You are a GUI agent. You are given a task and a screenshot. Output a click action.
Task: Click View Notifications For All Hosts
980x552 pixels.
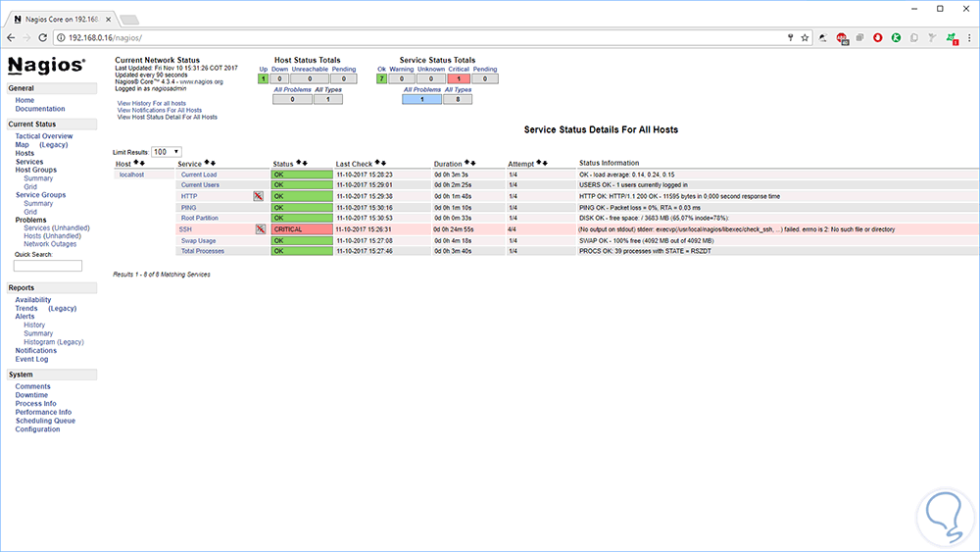tap(160, 110)
